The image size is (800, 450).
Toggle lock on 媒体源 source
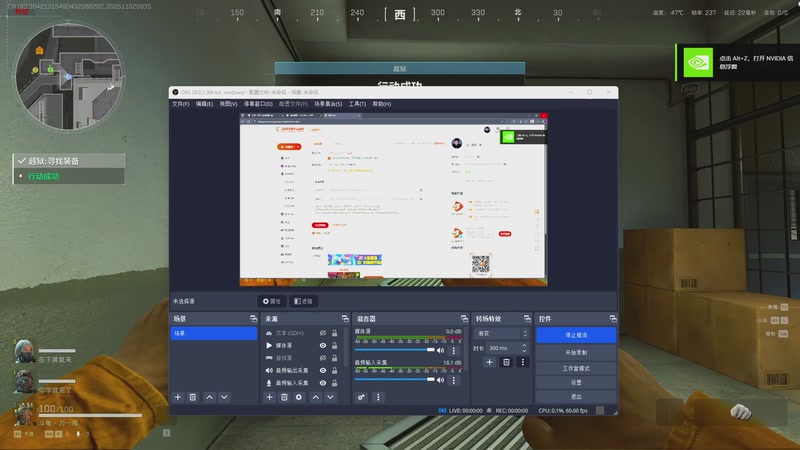(335, 345)
